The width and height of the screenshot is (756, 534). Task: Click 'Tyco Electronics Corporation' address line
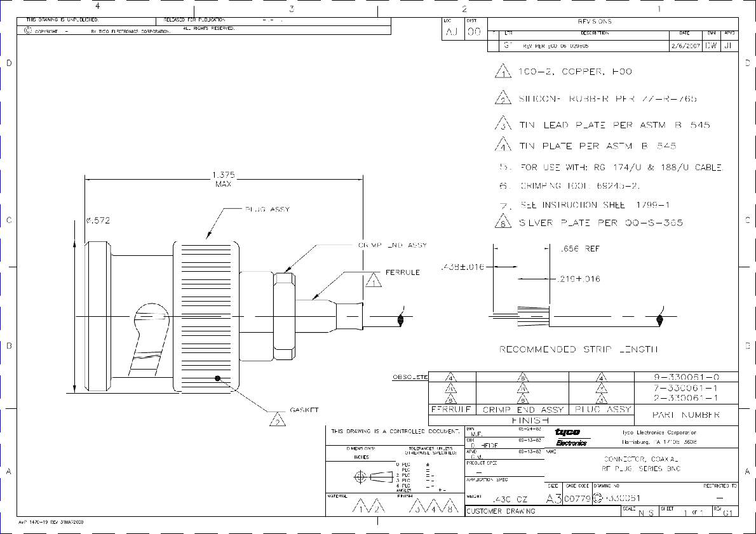659,432
